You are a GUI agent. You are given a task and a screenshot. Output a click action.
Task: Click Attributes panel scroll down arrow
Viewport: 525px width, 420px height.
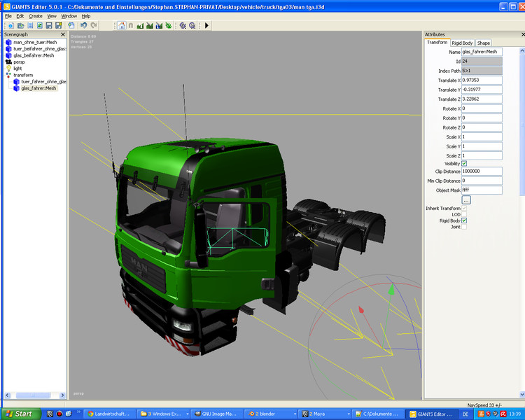(522, 395)
